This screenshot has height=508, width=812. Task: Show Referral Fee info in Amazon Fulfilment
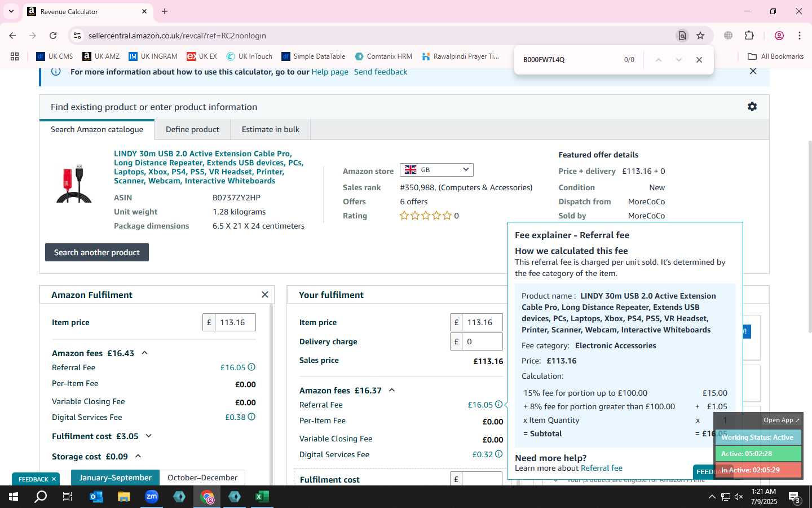click(x=251, y=367)
